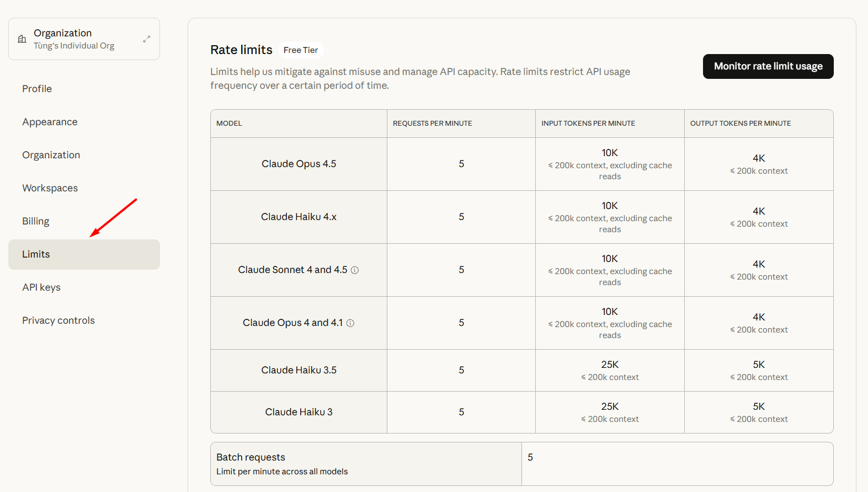Go to Privacy controls
Image resolution: width=868 pixels, height=492 pixels.
(58, 320)
